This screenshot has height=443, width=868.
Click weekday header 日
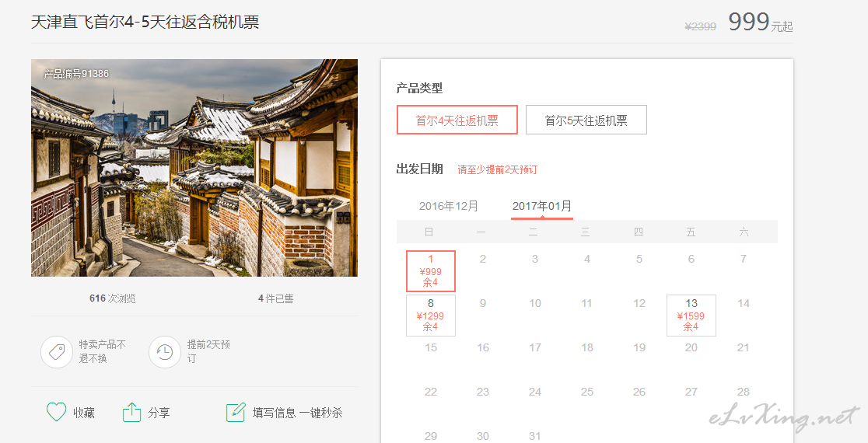(429, 232)
